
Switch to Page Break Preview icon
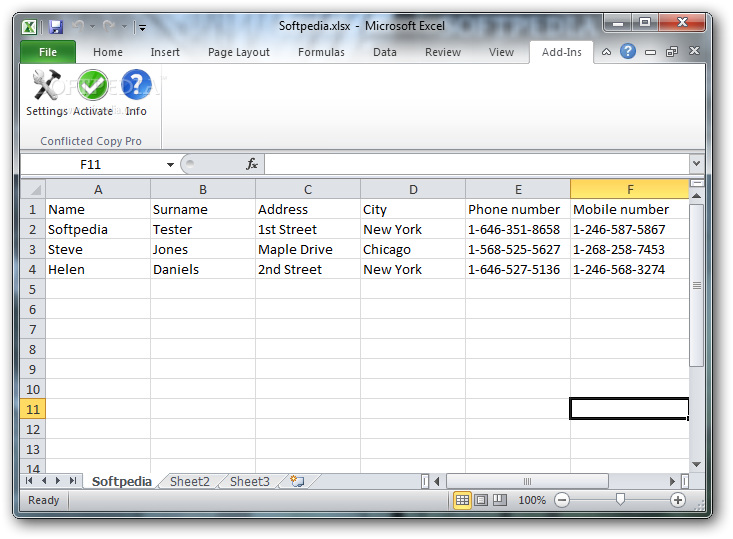[499, 500]
